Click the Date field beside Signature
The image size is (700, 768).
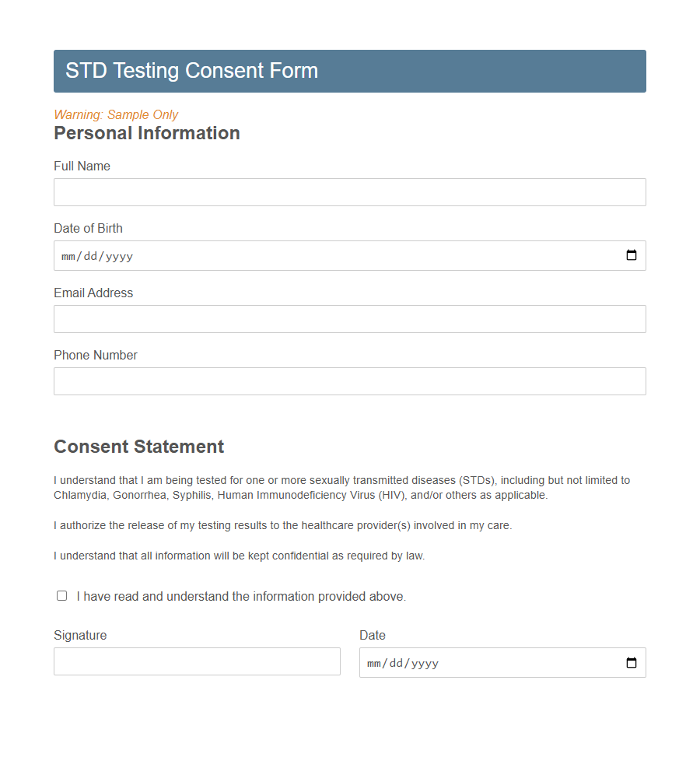(506, 662)
